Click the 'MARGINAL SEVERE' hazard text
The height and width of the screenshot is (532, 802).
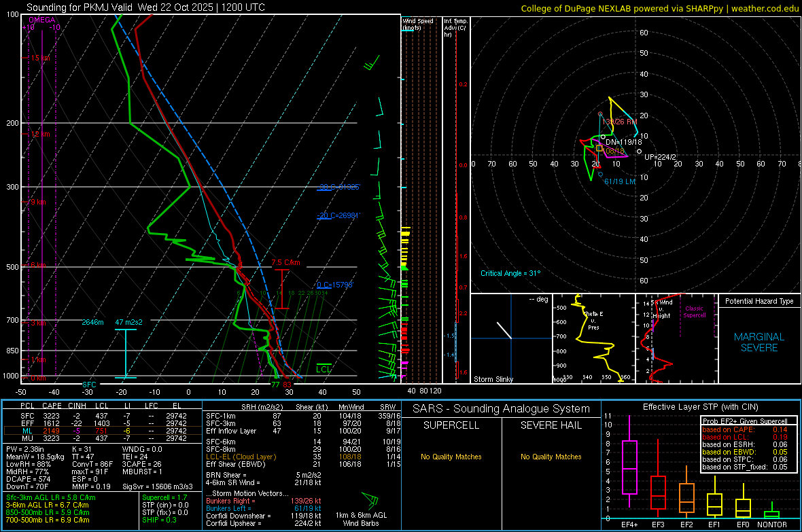point(759,342)
